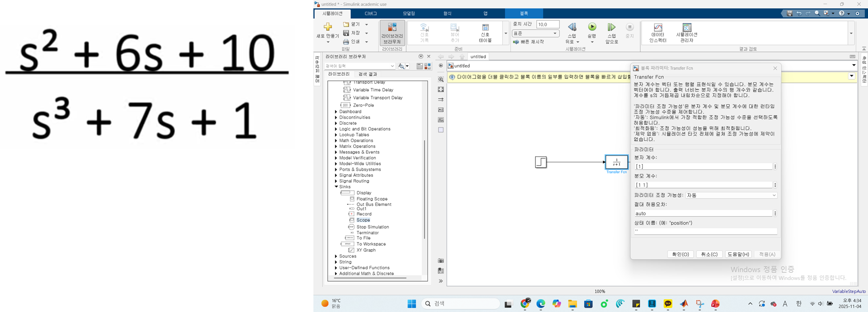The image size is (868, 312).
Task: Open help with 도움말(H) button
Action: pyautogui.click(x=738, y=254)
